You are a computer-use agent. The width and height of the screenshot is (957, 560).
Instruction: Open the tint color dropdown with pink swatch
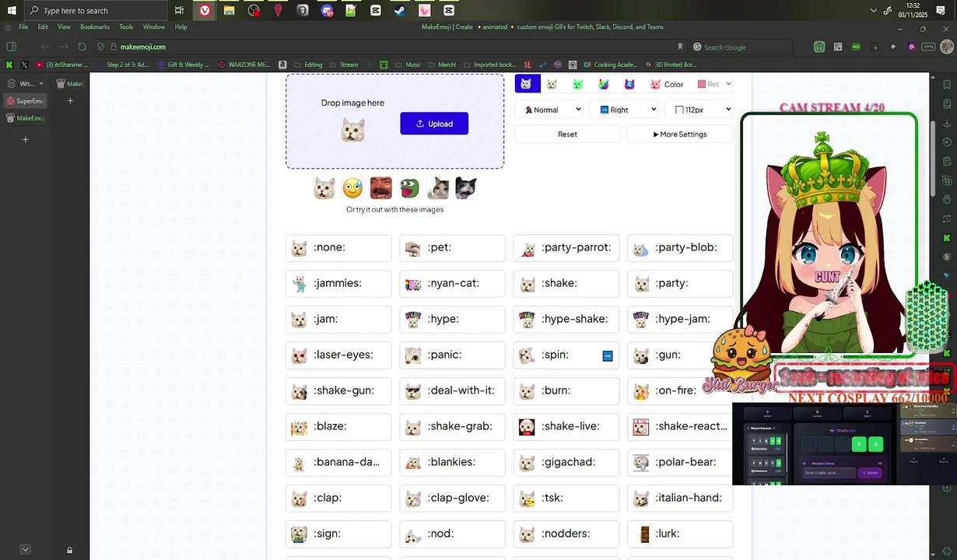click(713, 84)
